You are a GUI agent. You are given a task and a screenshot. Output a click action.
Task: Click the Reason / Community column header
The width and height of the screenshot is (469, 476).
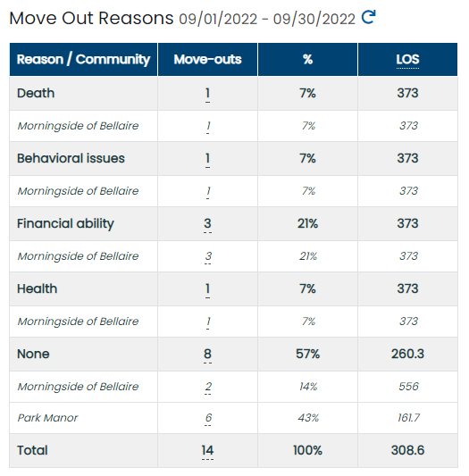pyautogui.click(x=84, y=60)
